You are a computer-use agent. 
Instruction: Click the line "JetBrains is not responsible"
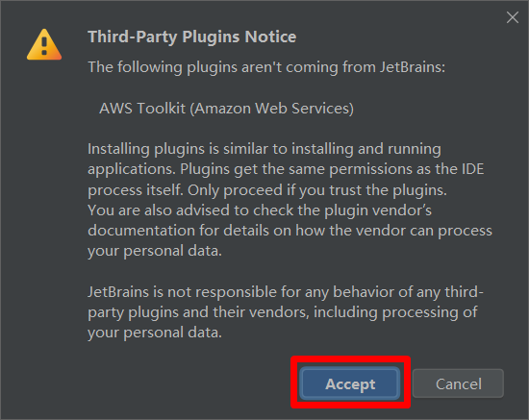pos(286,292)
